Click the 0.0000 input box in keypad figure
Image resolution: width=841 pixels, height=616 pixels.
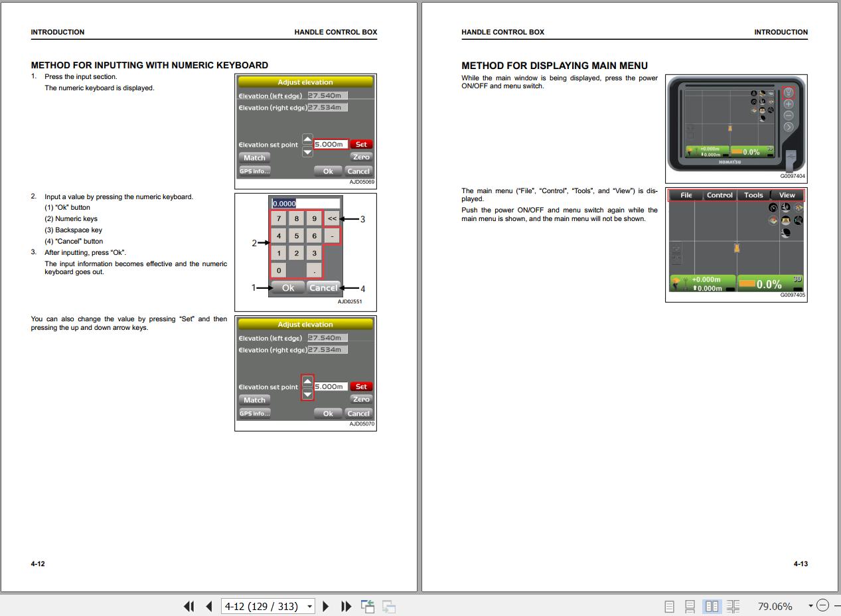(x=305, y=204)
